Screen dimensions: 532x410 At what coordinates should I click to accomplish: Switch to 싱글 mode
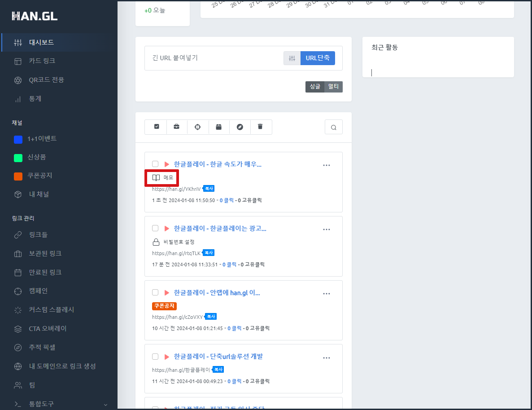pyautogui.click(x=315, y=87)
